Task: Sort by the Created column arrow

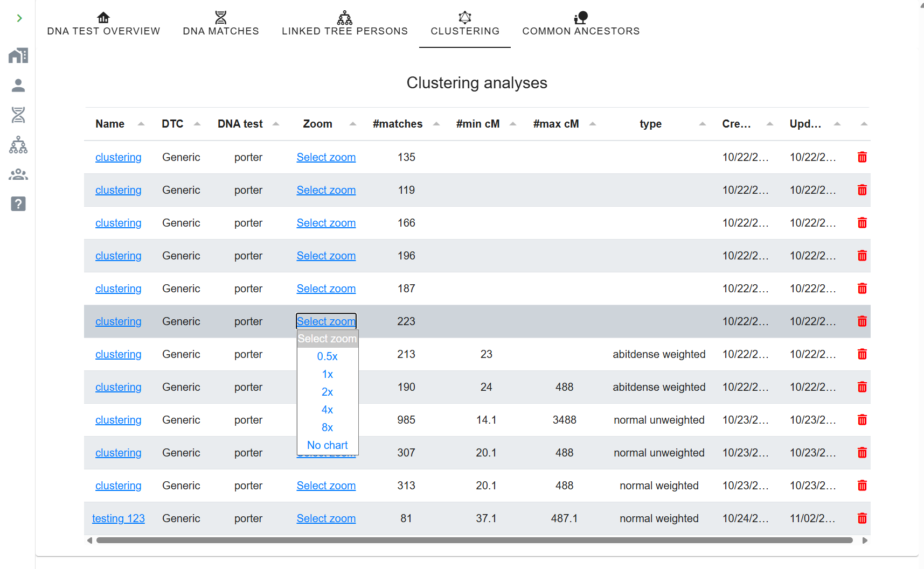Action: 770,124
